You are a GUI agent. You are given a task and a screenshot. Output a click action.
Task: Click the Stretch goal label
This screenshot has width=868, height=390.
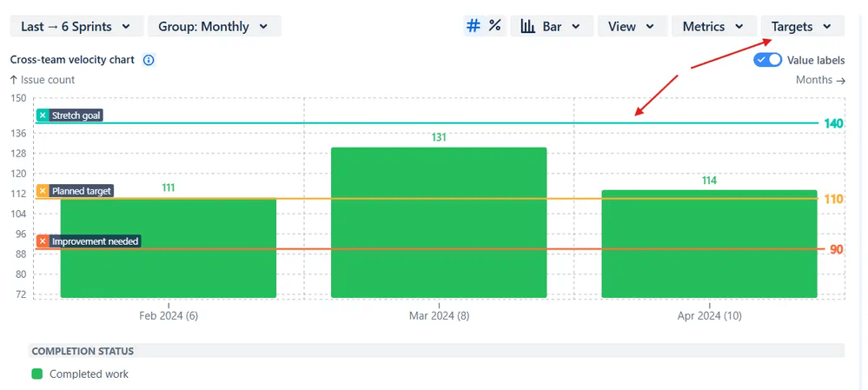[76, 116]
